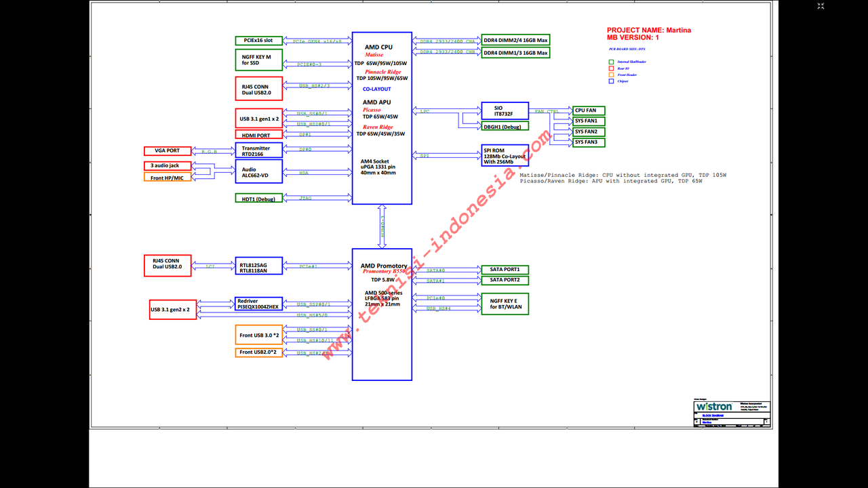Select the red Matisse label
868x488 pixels.
point(374,55)
